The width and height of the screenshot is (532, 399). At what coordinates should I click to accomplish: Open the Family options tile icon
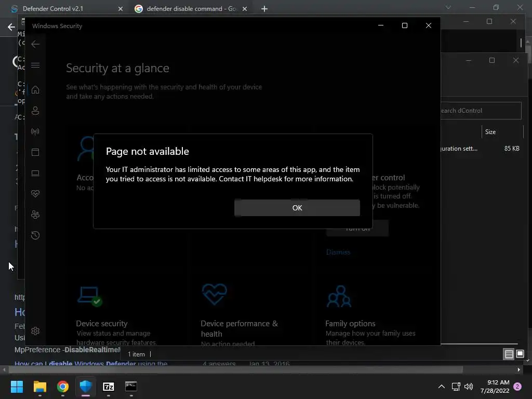pos(339,296)
